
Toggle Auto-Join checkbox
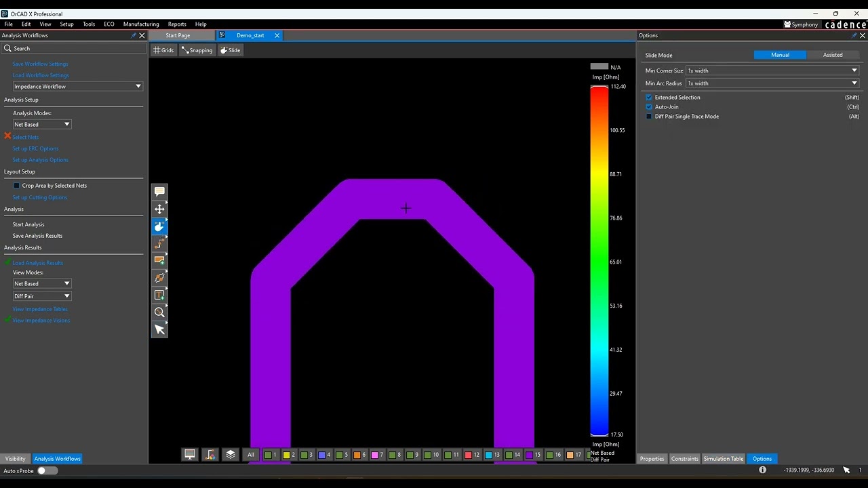649,106
